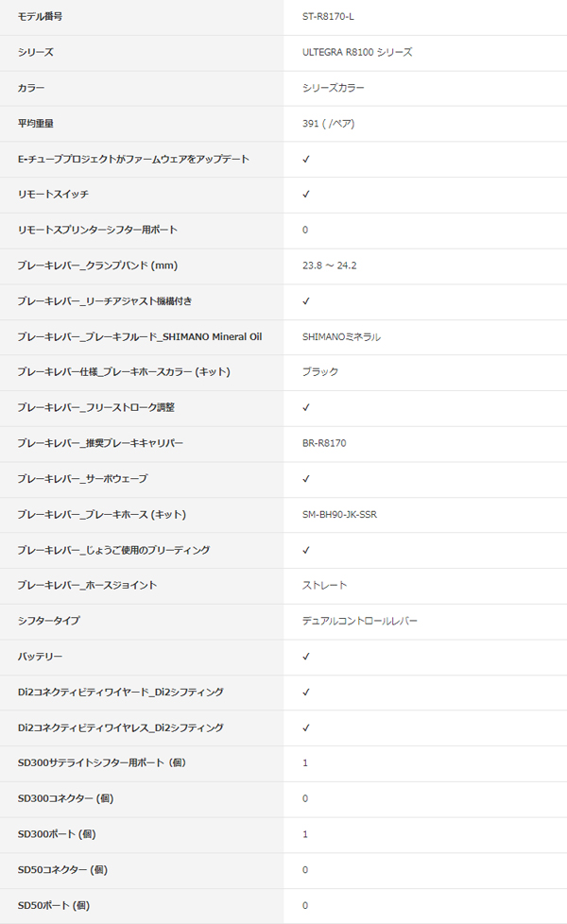Click the SD50ポート (個) label

pyautogui.click(x=54, y=905)
